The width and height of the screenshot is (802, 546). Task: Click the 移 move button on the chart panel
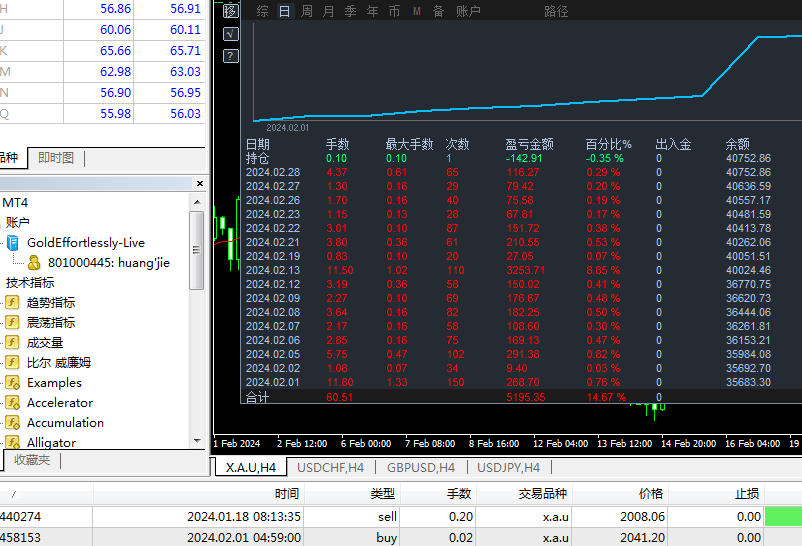(x=231, y=11)
